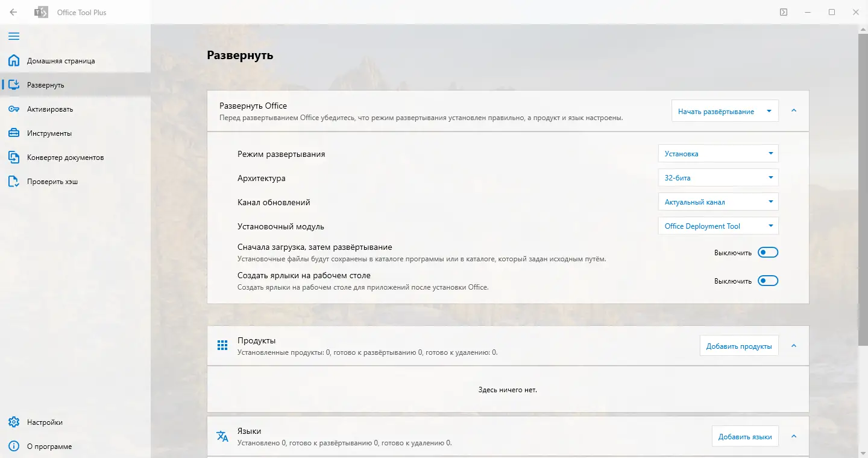Click the back arrow icon
This screenshot has height=458, width=868.
coord(13,12)
